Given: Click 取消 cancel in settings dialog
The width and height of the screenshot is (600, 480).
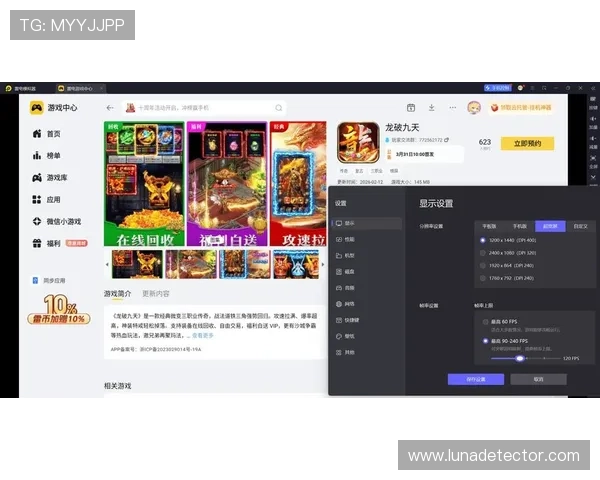Looking at the screenshot, I should coord(538,379).
